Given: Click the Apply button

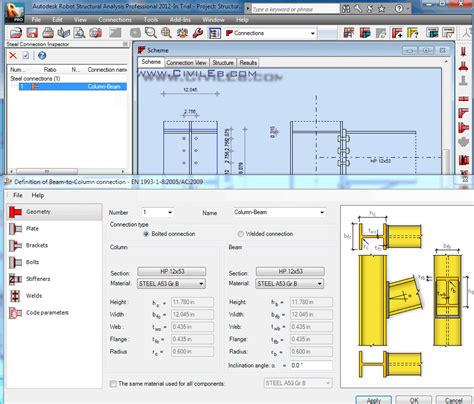Looking at the screenshot, I should coord(373,400).
